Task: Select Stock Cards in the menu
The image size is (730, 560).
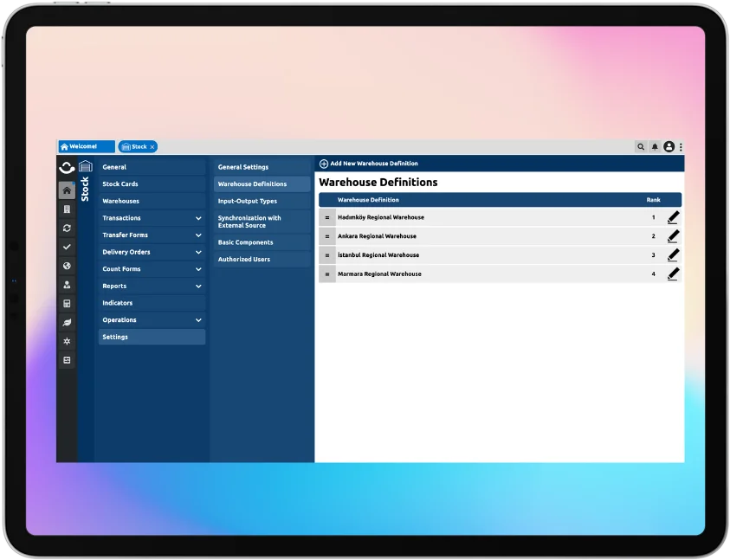Action: click(x=120, y=184)
